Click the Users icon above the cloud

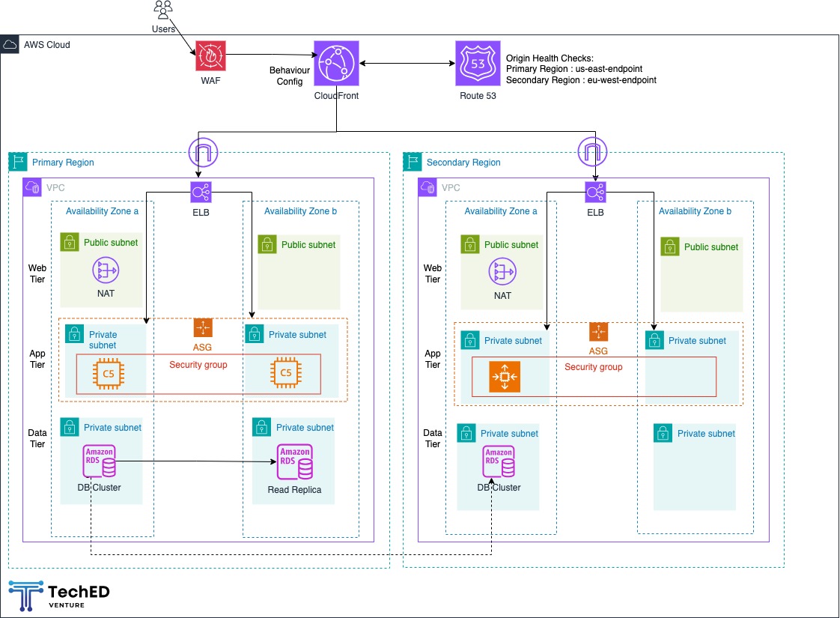click(x=163, y=10)
